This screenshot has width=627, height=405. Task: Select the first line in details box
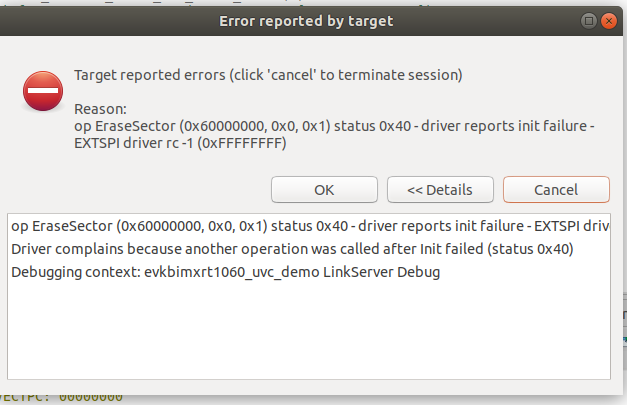pos(300,226)
